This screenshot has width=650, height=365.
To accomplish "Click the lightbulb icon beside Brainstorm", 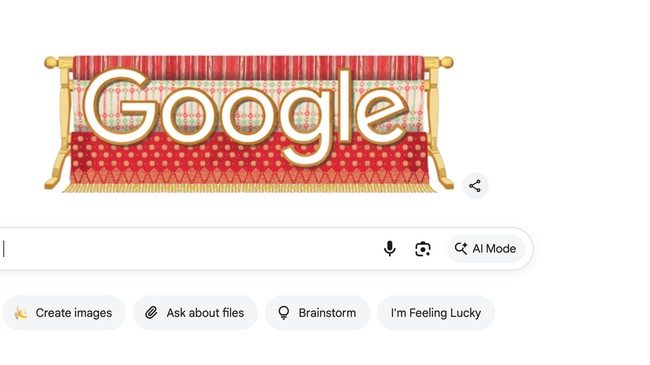I will [284, 313].
